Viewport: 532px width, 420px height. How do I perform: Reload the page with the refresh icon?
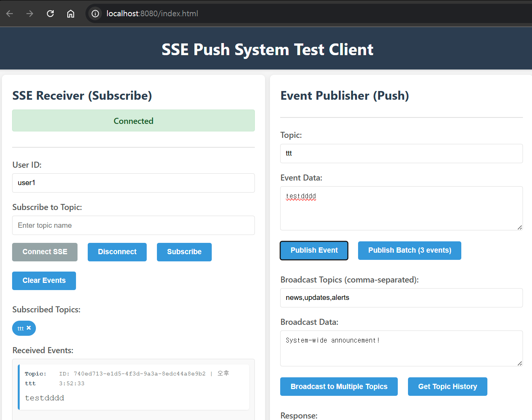tap(50, 14)
